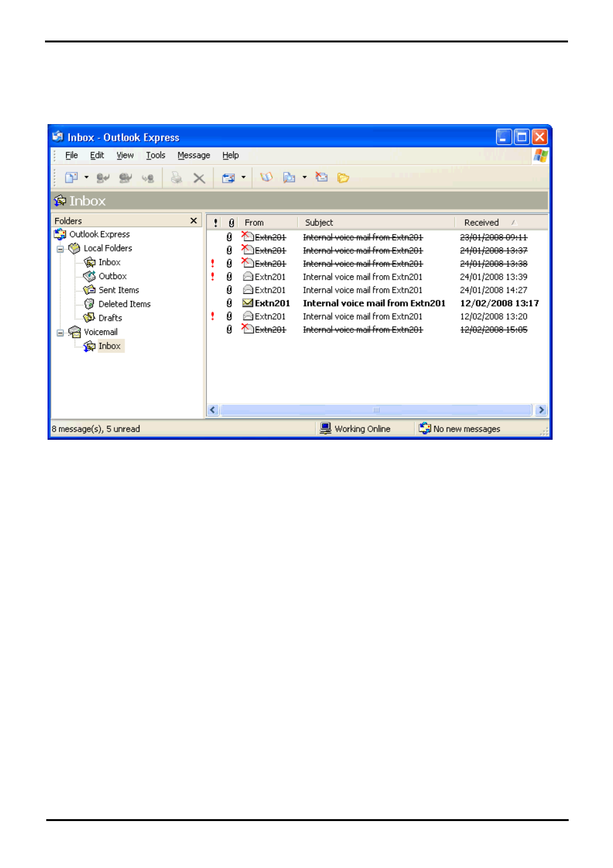Sort by the Subject column header
This screenshot has width=613, height=868.
pyautogui.click(x=377, y=222)
